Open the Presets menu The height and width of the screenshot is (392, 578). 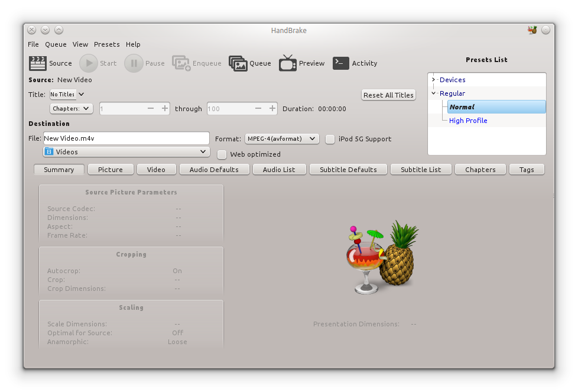[106, 44]
